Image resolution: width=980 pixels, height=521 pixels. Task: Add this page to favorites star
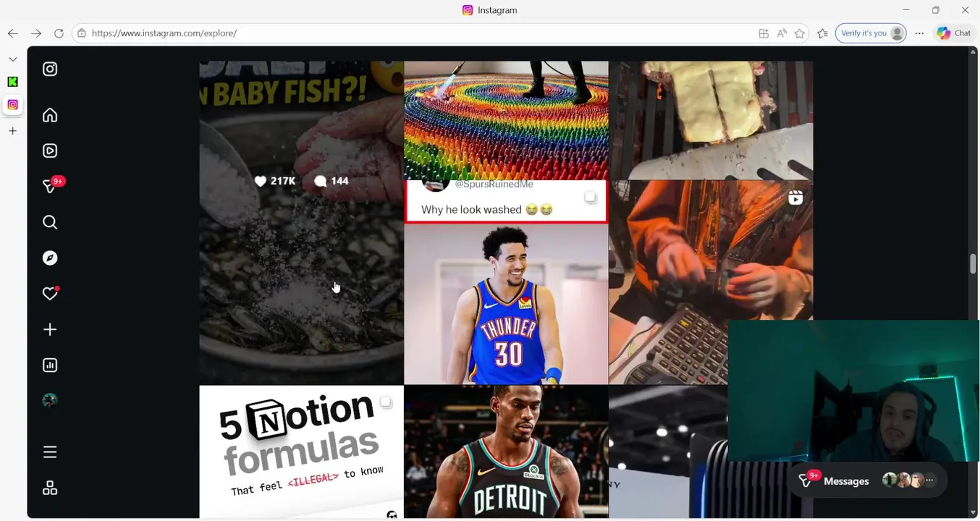coord(800,33)
